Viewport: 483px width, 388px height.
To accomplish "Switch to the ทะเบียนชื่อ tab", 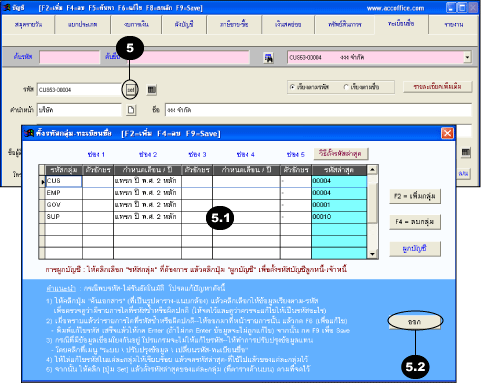I will coord(401,24).
